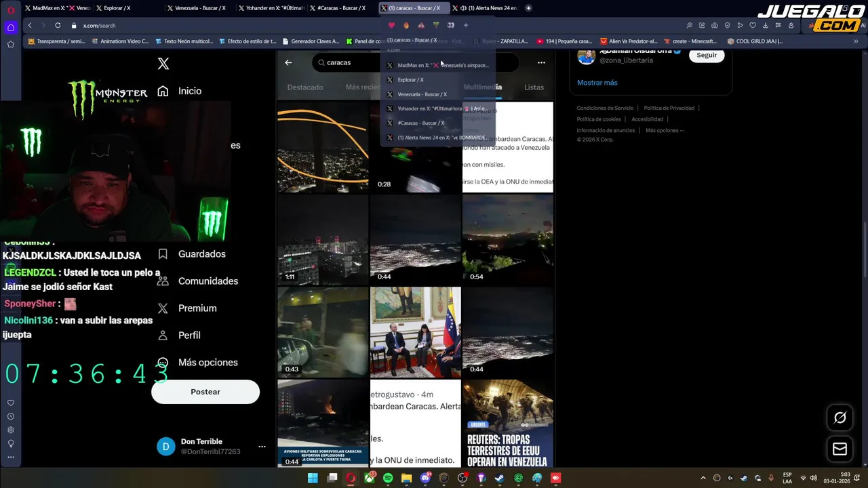Open Política de cookies link
Screen dimensions: 868x488
[599, 119]
